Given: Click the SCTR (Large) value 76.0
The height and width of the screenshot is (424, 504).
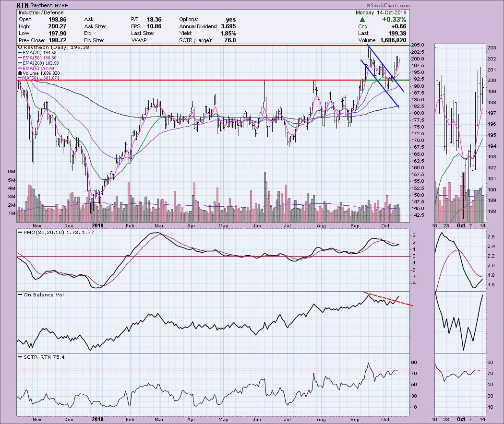Looking at the screenshot, I should coord(230,40).
